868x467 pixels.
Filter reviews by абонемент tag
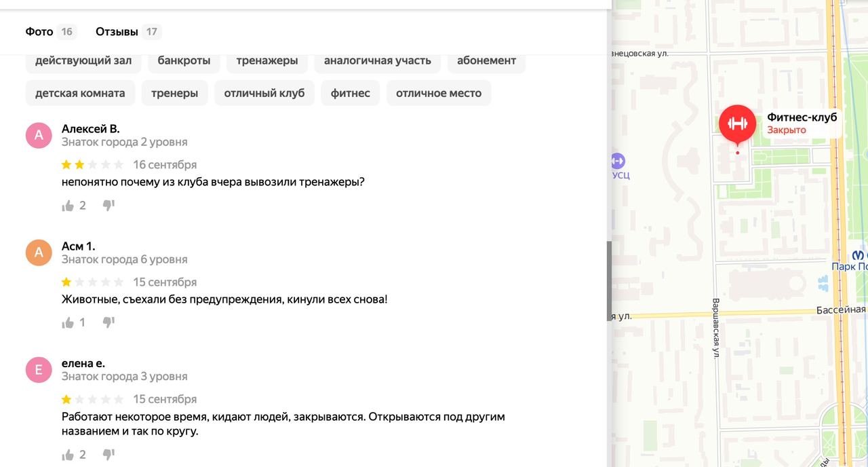tap(486, 60)
